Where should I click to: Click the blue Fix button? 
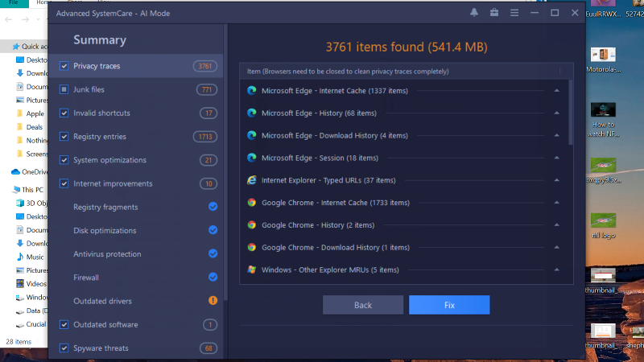coord(449,305)
